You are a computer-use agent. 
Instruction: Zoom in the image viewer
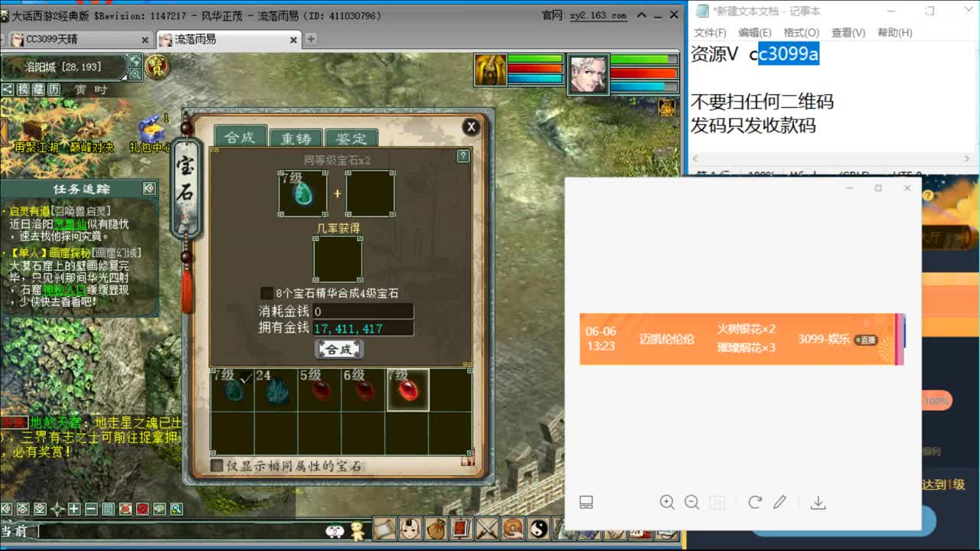[667, 502]
